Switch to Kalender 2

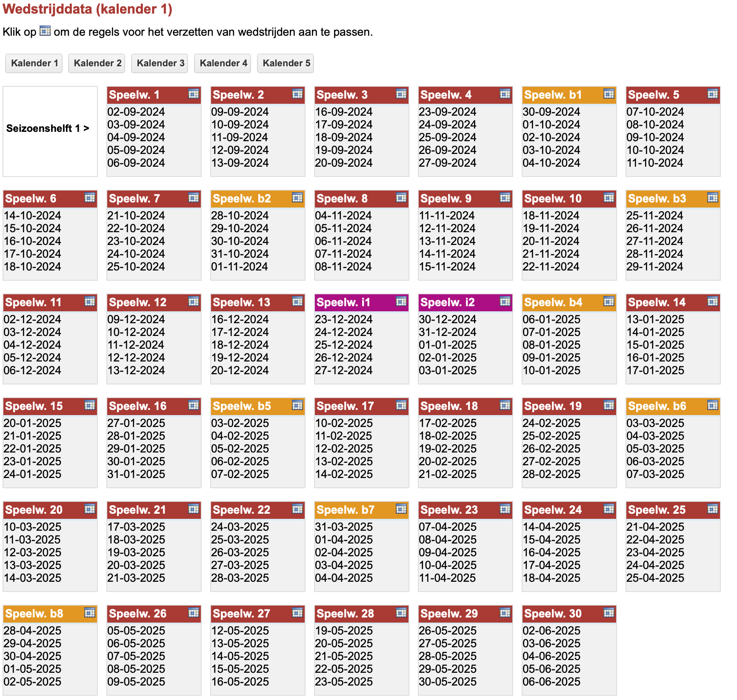[97, 63]
